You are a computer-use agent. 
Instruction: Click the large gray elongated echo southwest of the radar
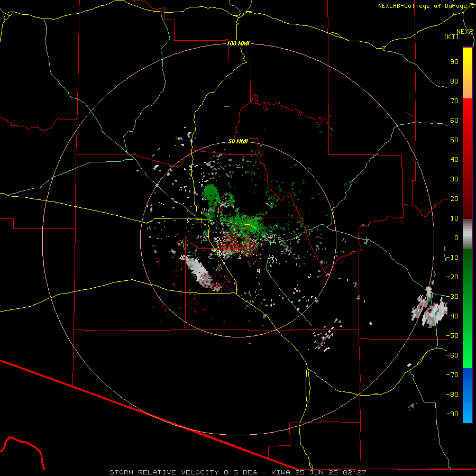click(x=199, y=272)
